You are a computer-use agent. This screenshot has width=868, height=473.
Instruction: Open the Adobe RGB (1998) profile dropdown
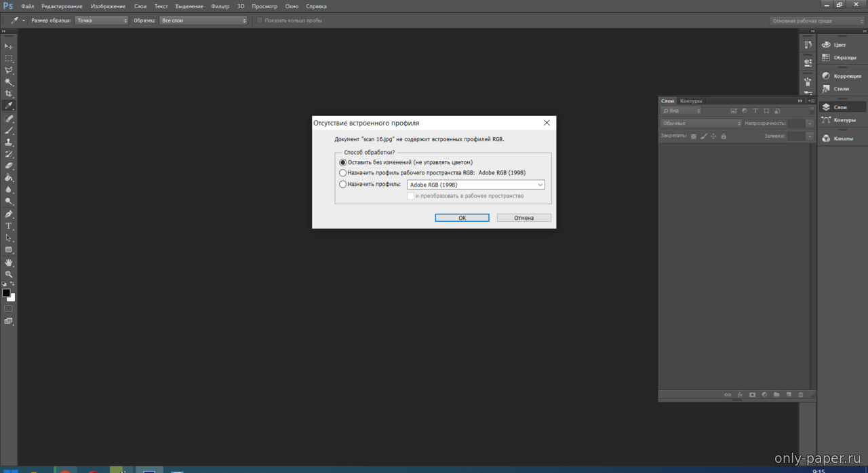(475, 185)
